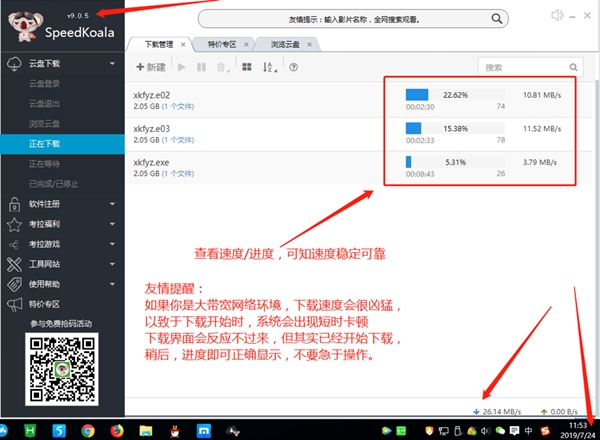
Task: Click the speaker volume icon
Action: coord(558,14)
